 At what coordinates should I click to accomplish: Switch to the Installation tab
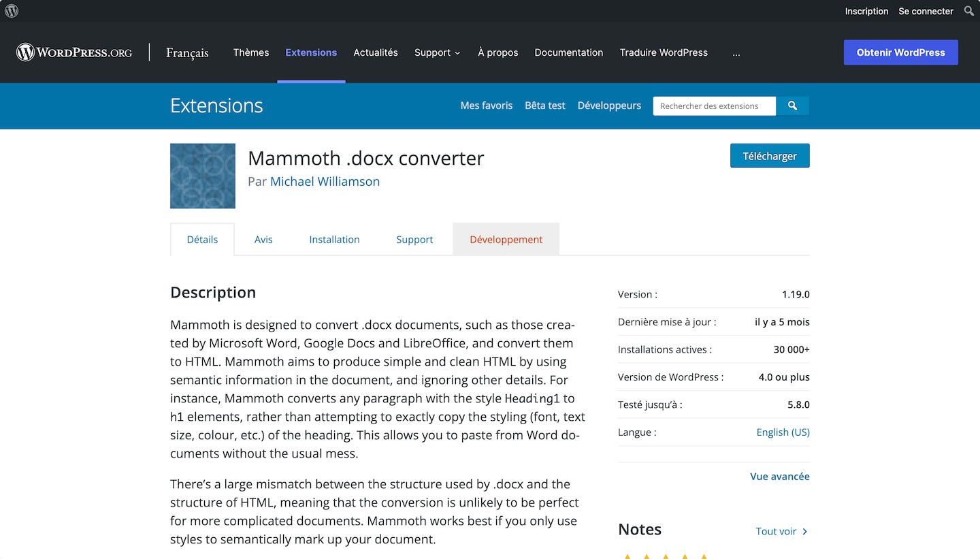(x=334, y=240)
